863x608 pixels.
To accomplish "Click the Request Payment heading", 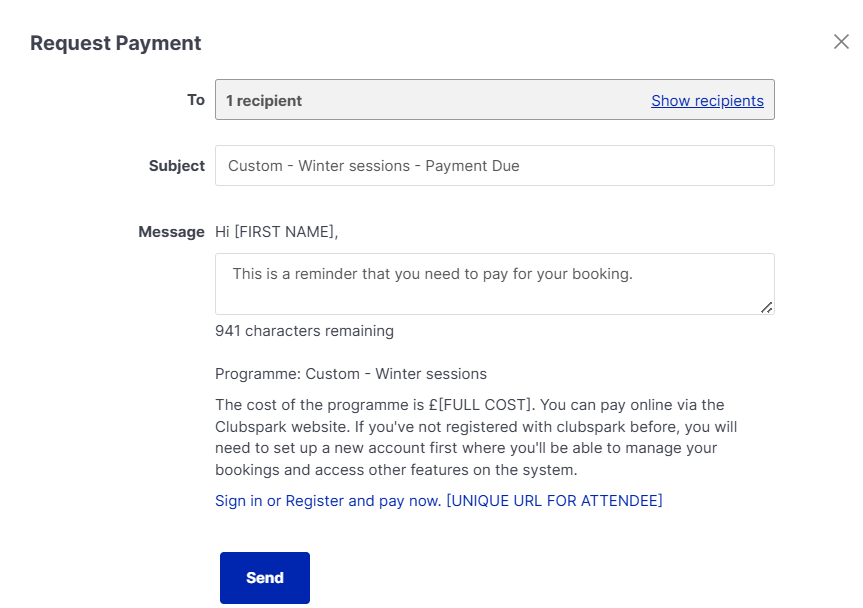I will (116, 43).
